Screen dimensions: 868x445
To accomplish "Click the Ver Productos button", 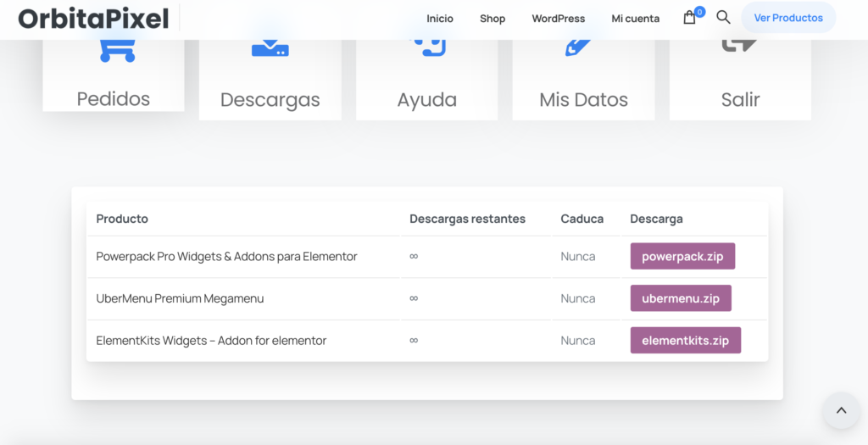I will (788, 18).
